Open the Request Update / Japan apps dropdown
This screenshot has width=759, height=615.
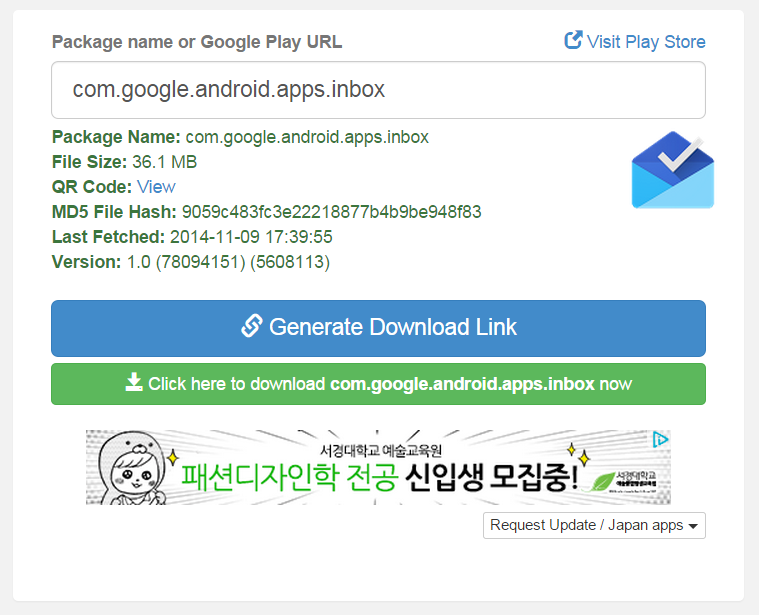click(x=594, y=525)
